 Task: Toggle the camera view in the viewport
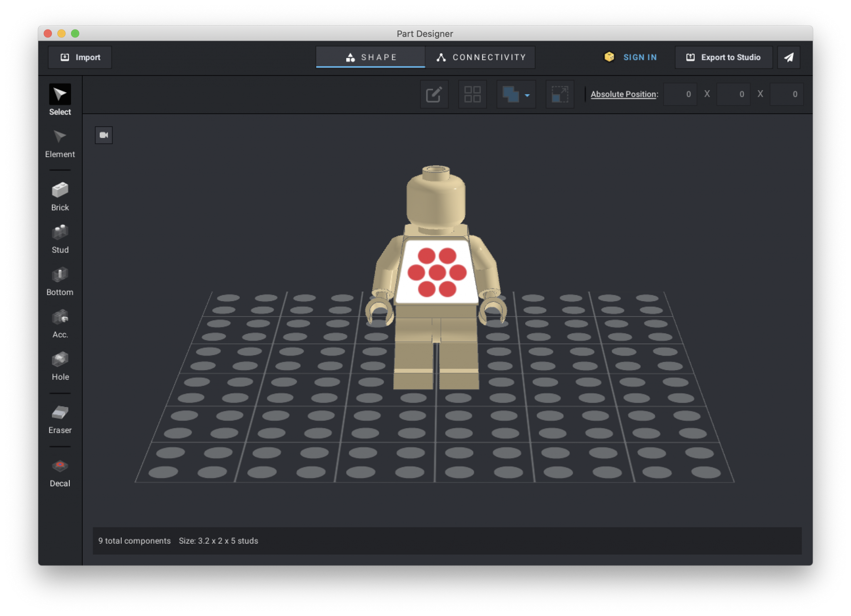[x=103, y=135]
